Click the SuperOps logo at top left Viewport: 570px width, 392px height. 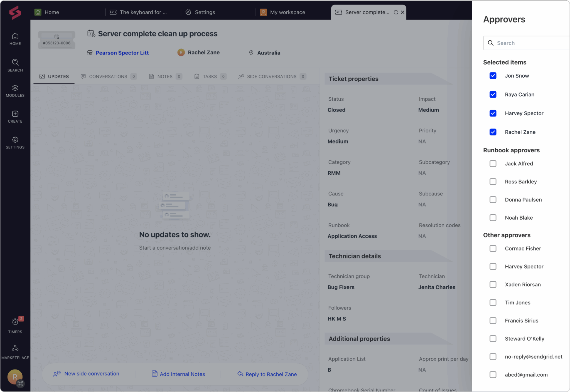tap(15, 12)
